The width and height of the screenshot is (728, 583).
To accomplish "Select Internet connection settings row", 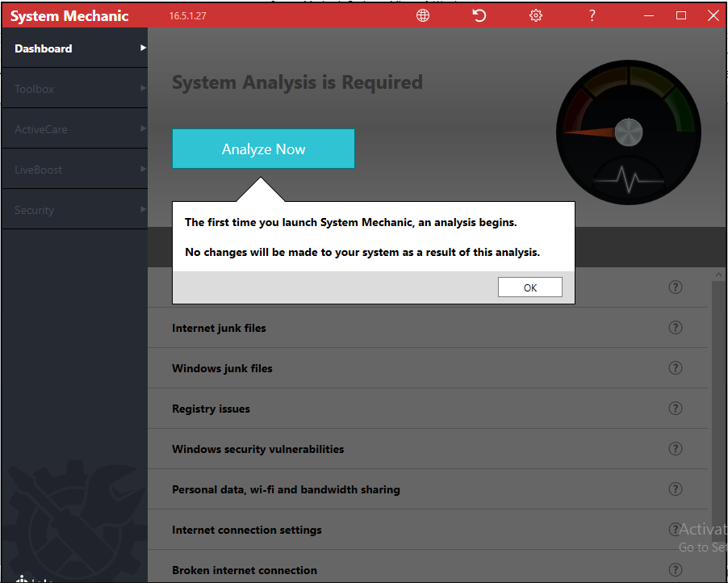I will click(428, 530).
